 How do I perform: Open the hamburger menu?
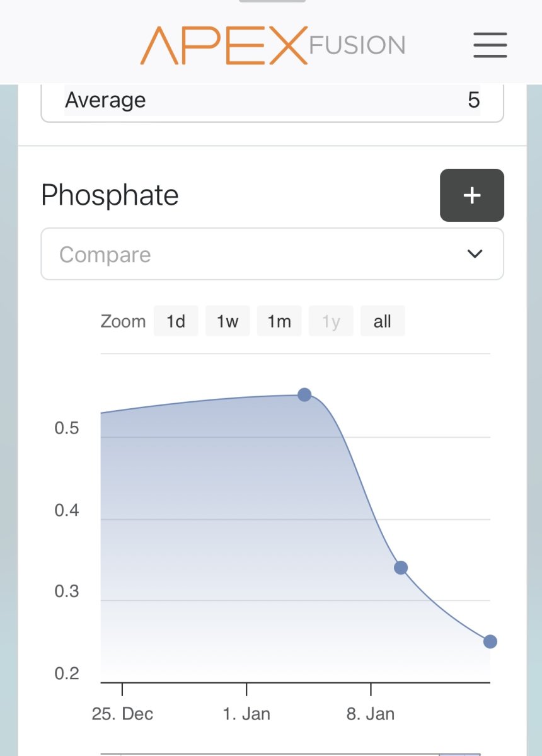click(x=490, y=45)
